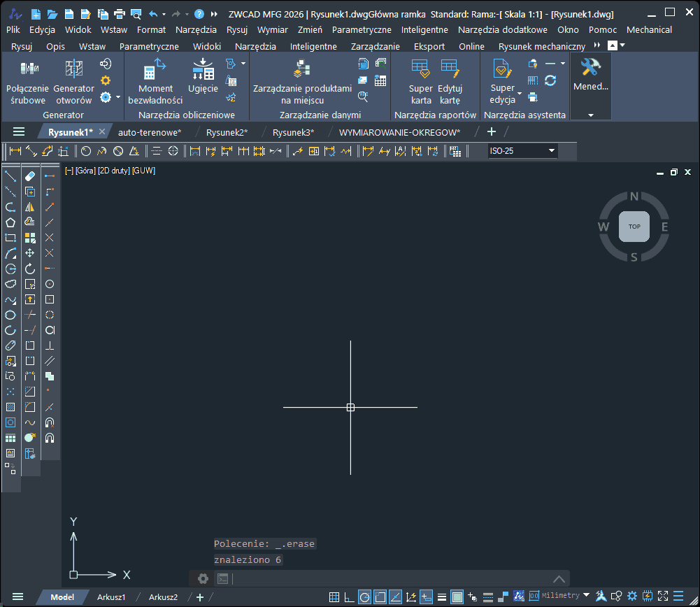Viewport: 700px width, 607px height.
Task: Select the Rectangle draw tool
Action: click(x=10, y=238)
